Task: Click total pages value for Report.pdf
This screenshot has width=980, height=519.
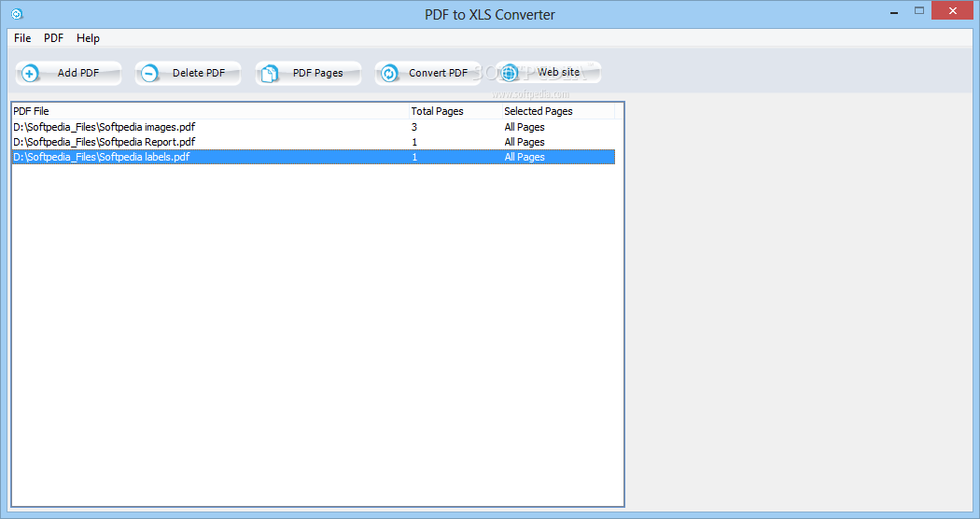Action: point(413,142)
